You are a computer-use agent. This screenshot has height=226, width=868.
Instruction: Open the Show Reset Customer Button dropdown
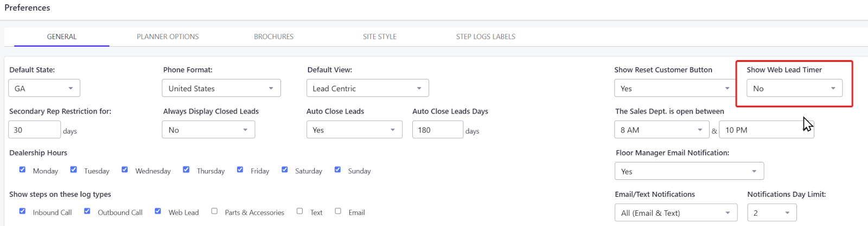675,89
